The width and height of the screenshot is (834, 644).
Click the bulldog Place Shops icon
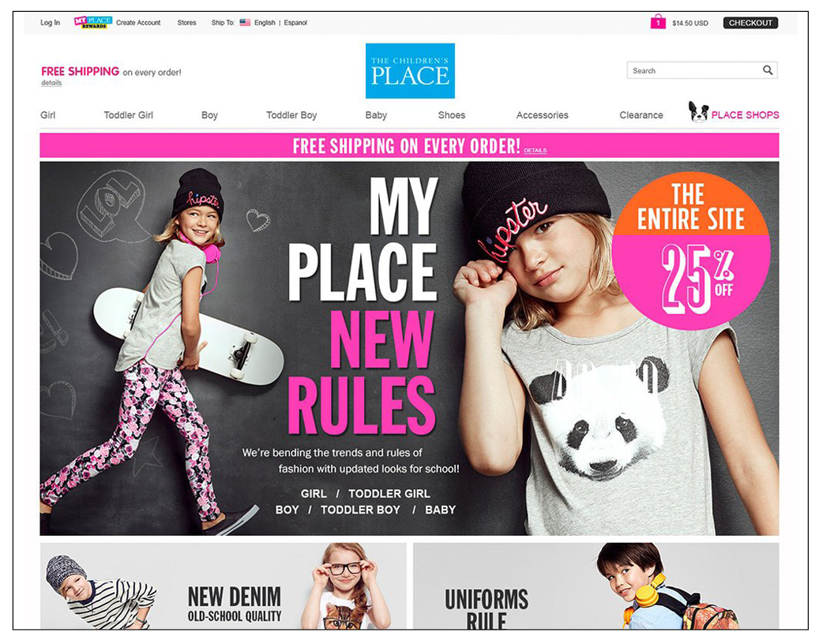(698, 112)
